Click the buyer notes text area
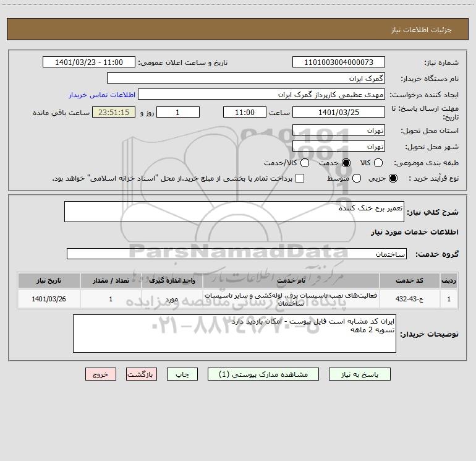Image resolution: width=476 pixels, height=461 pixels. point(234,334)
